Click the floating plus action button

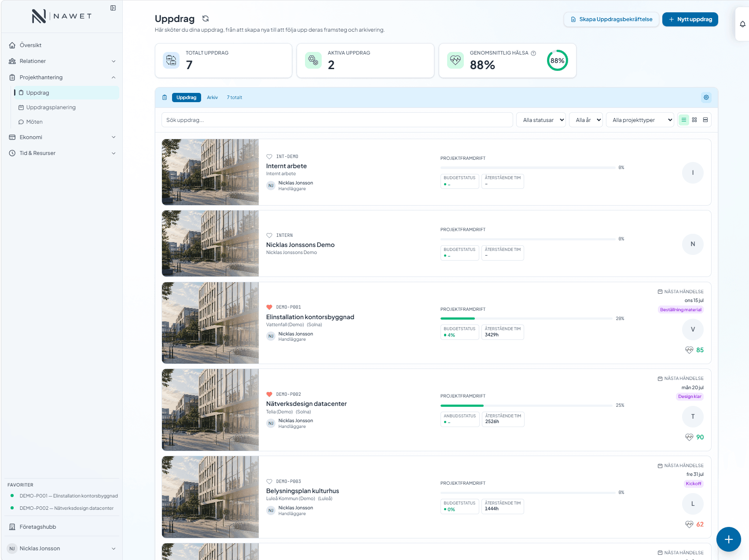[729, 539]
